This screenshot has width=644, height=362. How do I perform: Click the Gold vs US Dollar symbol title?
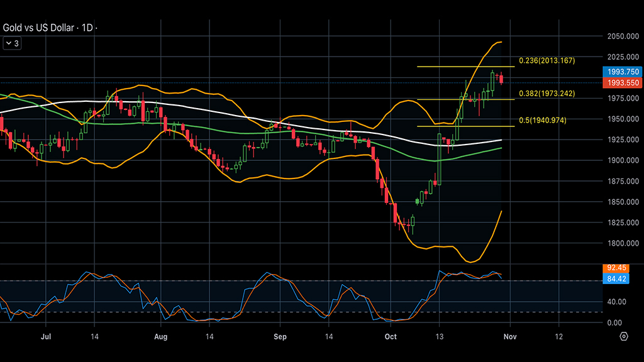tap(38, 28)
